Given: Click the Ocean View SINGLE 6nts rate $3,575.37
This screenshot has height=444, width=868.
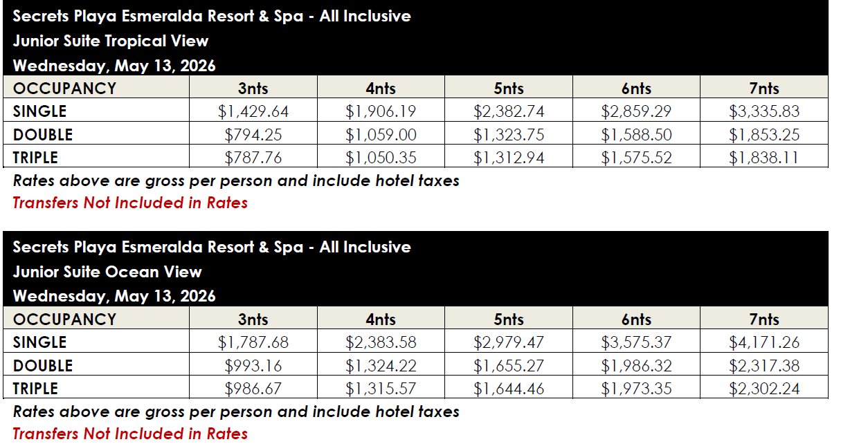Looking at the screenshot, I should click(637, 342).
